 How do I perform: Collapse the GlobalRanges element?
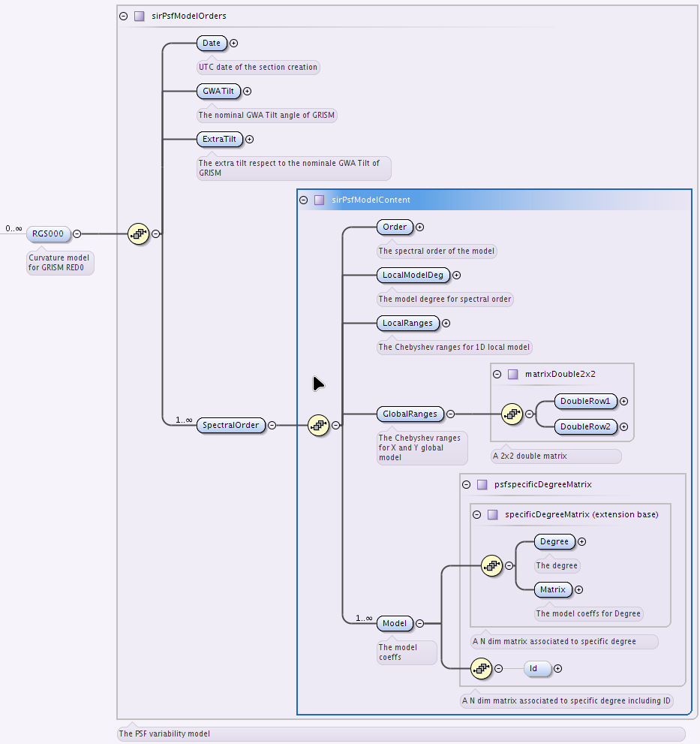click(x=451, y=414)
